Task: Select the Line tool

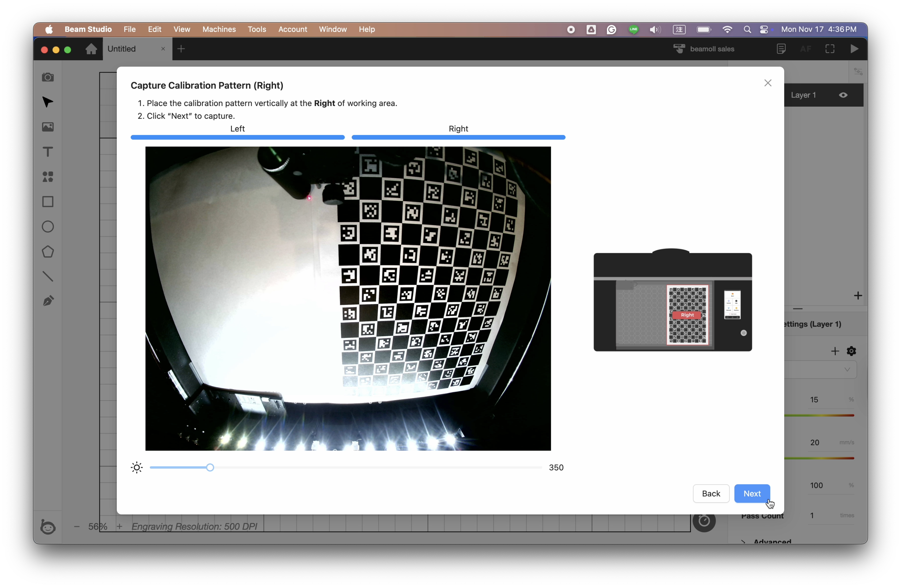Action: tap(48, 277)
